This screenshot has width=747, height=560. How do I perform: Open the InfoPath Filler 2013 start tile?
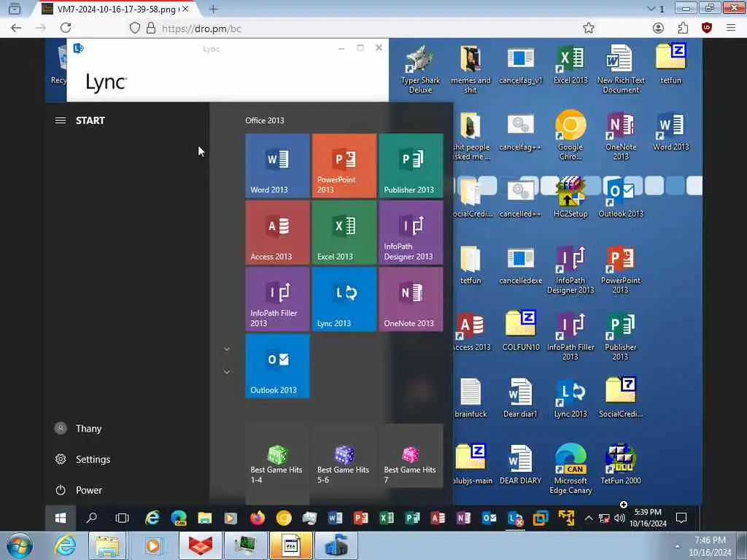[x=277, y=298]
